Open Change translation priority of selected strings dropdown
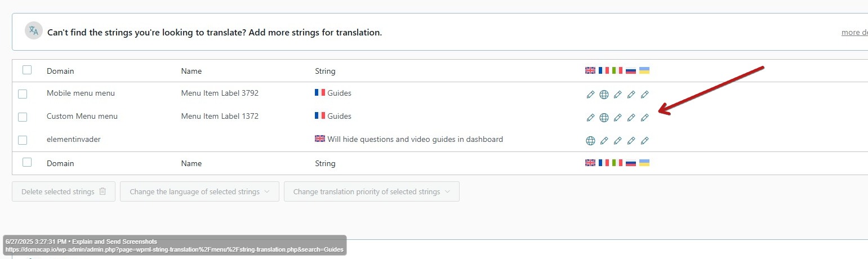This screenshot has width=868, height=259. (372, 191)
